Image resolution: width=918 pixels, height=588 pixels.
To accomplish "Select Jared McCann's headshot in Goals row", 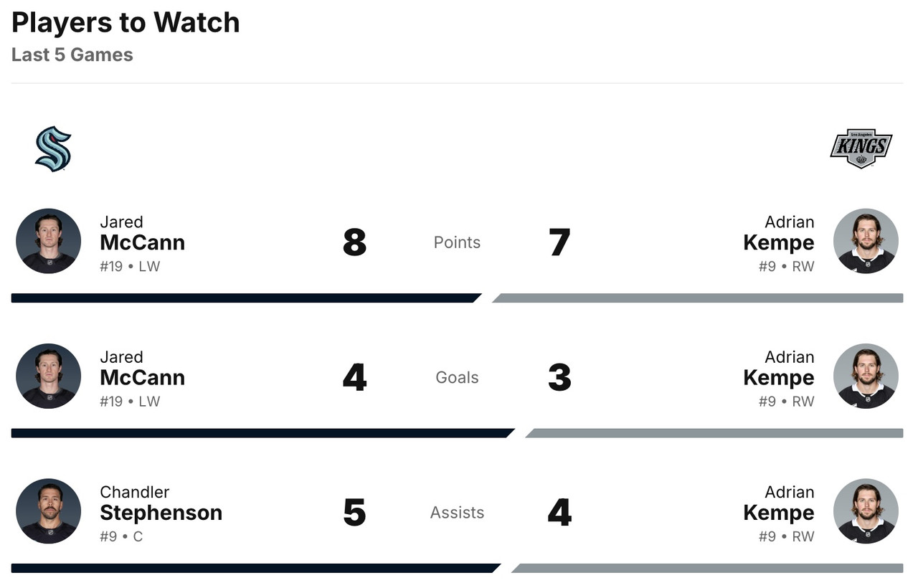I will [48, 376].
